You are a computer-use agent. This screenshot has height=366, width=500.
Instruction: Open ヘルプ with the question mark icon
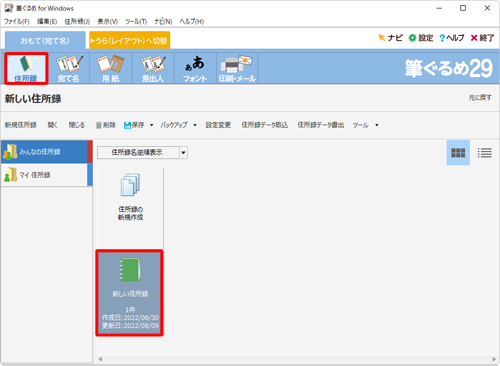452,38
